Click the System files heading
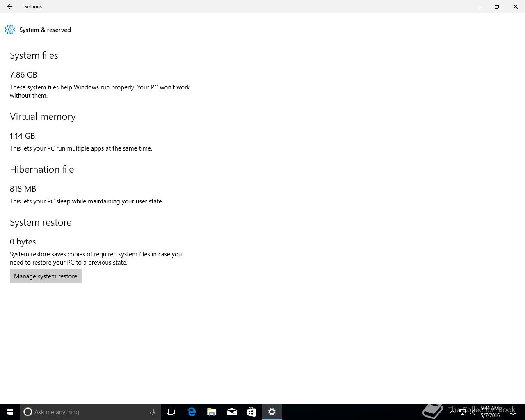The width and height of the screenshot is (525, 420). click(x=34, y=55)
